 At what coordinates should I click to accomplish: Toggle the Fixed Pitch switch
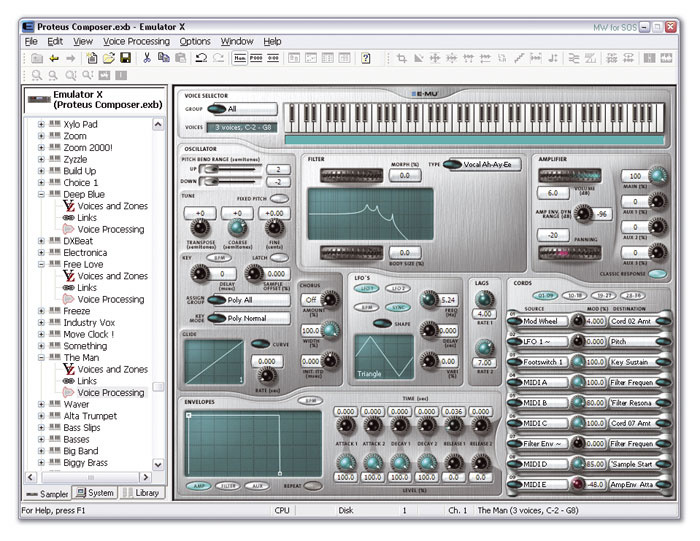[281, 199]
